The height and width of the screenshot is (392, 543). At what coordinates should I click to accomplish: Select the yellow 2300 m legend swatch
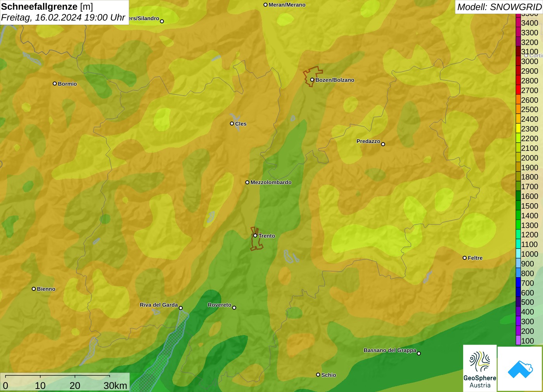point(518,129)
